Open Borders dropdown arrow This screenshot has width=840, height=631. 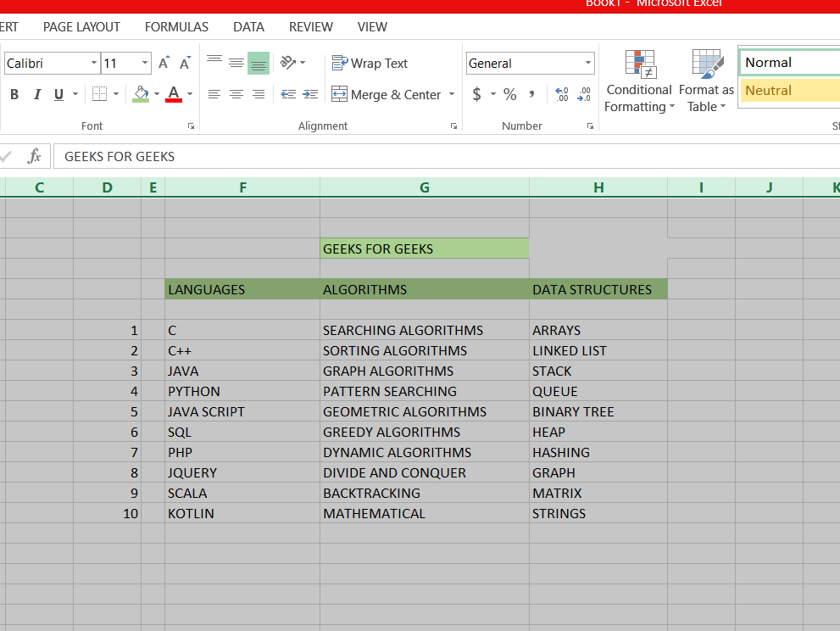pos(116,94)
